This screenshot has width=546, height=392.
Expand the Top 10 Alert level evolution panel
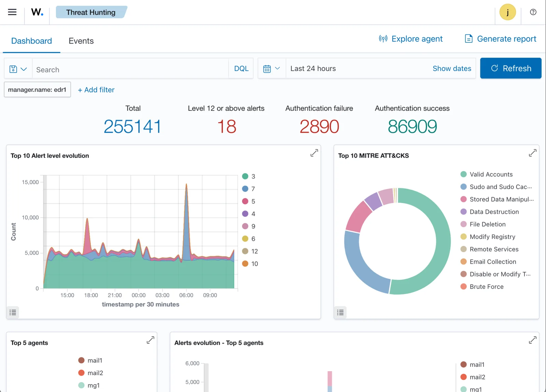pos(314,153)
